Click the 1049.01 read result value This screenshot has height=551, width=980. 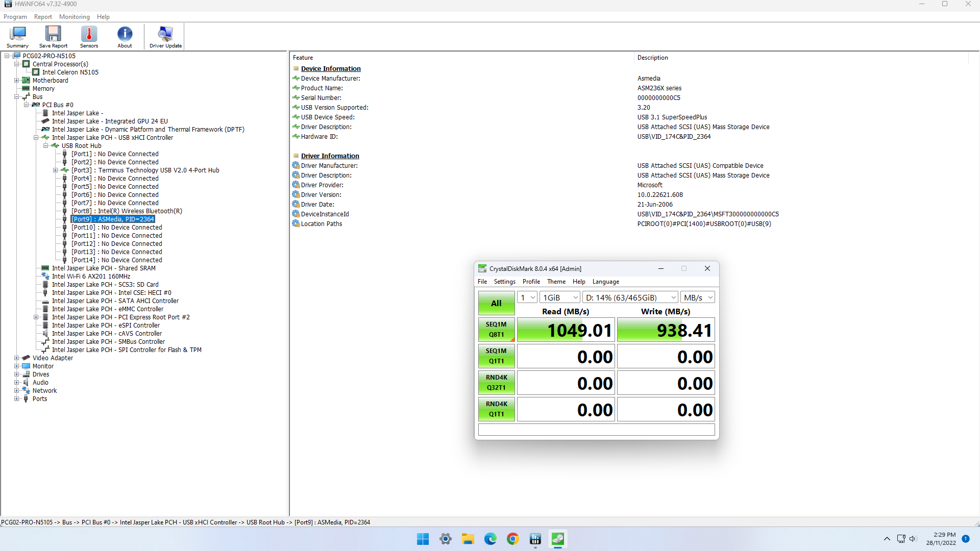point(566,330)
